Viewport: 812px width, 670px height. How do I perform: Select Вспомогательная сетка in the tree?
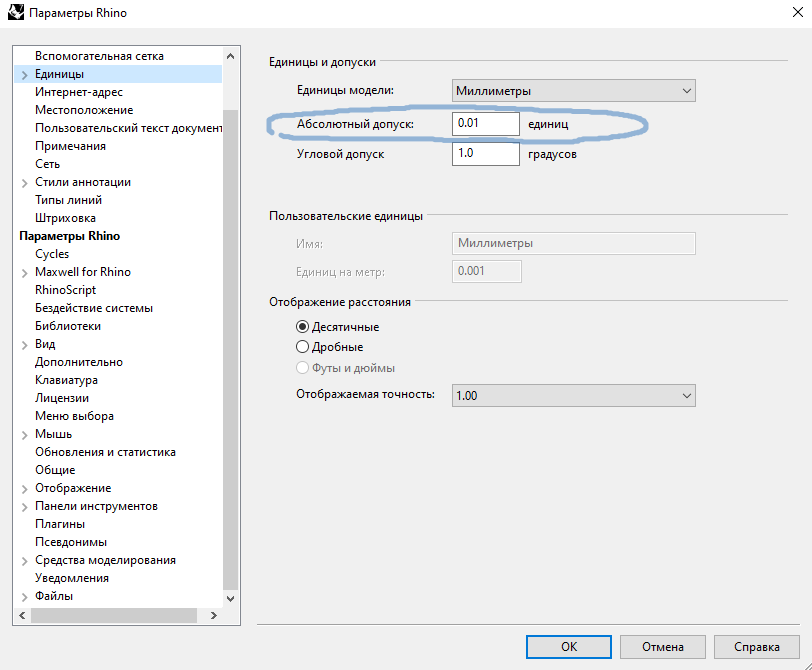pos(99,56)
